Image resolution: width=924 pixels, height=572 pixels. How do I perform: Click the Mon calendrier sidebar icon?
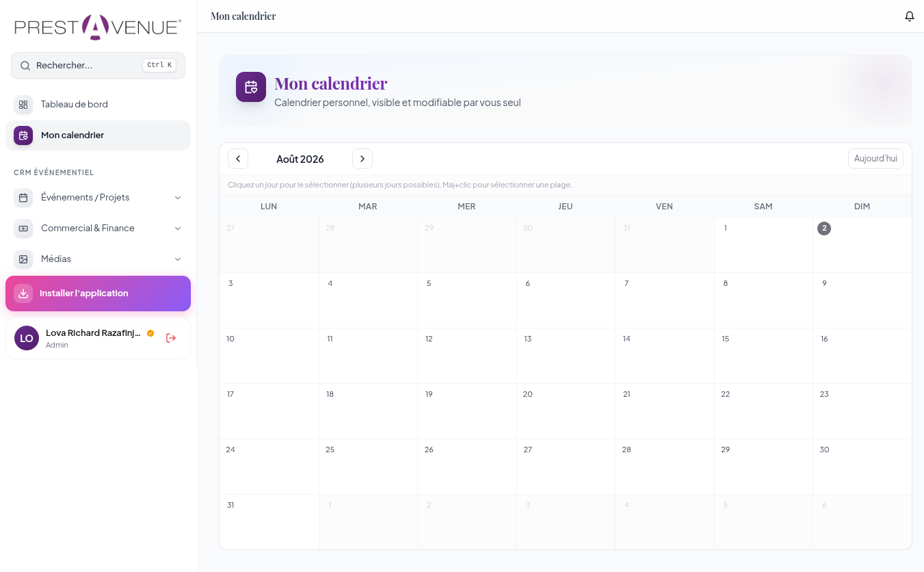click(23, 135)
